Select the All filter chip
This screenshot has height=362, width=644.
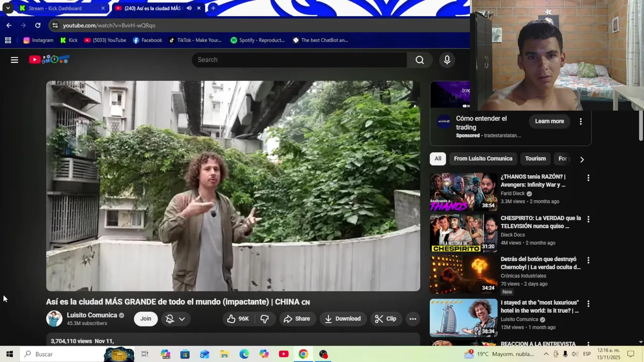(438, 159)
